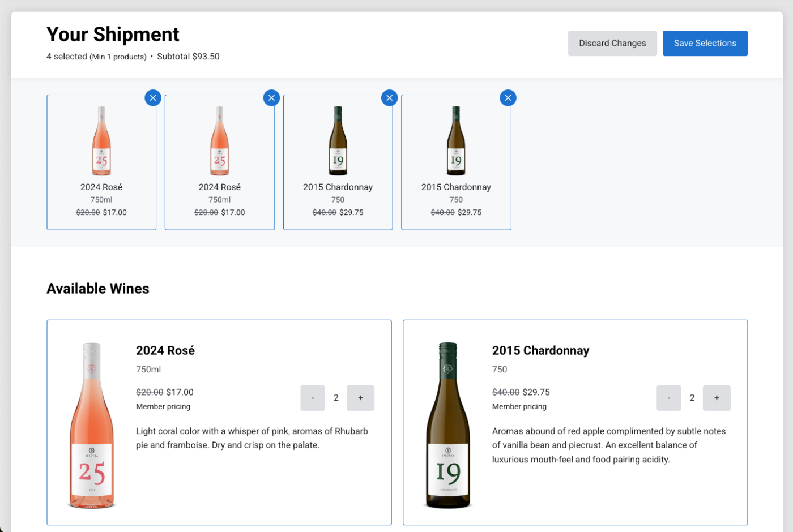The image size is (793, 532).
Task: Open the 2024 Rosé title in Available Wines
Action: click(165, 350)
